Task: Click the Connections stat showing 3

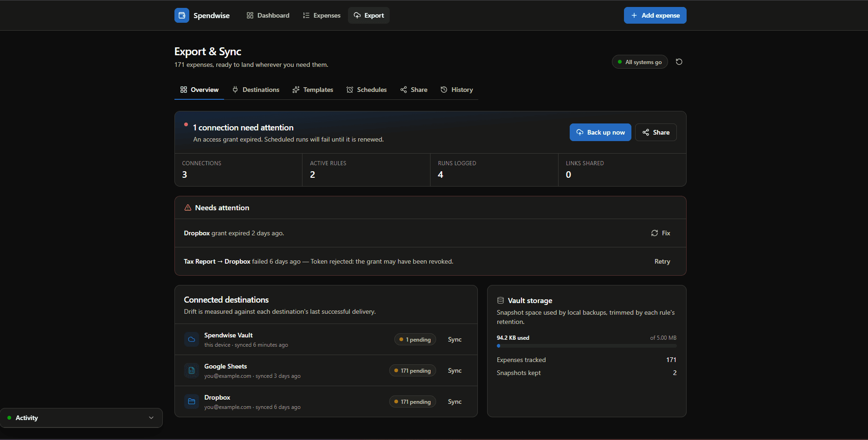Action: pos(238,170)
